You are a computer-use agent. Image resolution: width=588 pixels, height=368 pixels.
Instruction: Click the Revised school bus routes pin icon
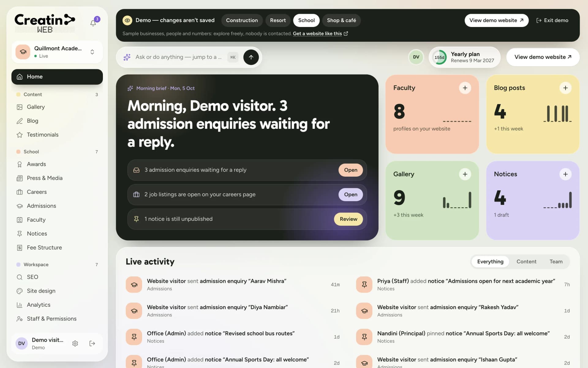134,337
